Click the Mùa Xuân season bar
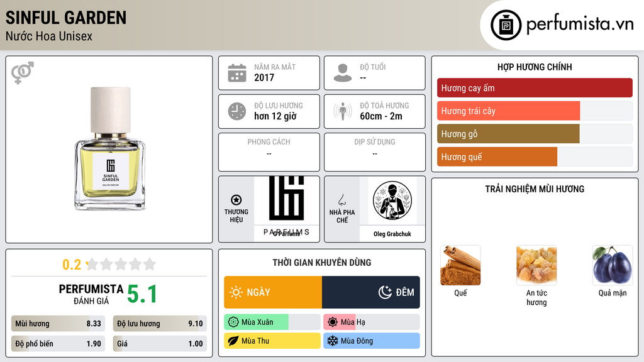The width and height of the screenshot is (644, 362). (272, 322)
